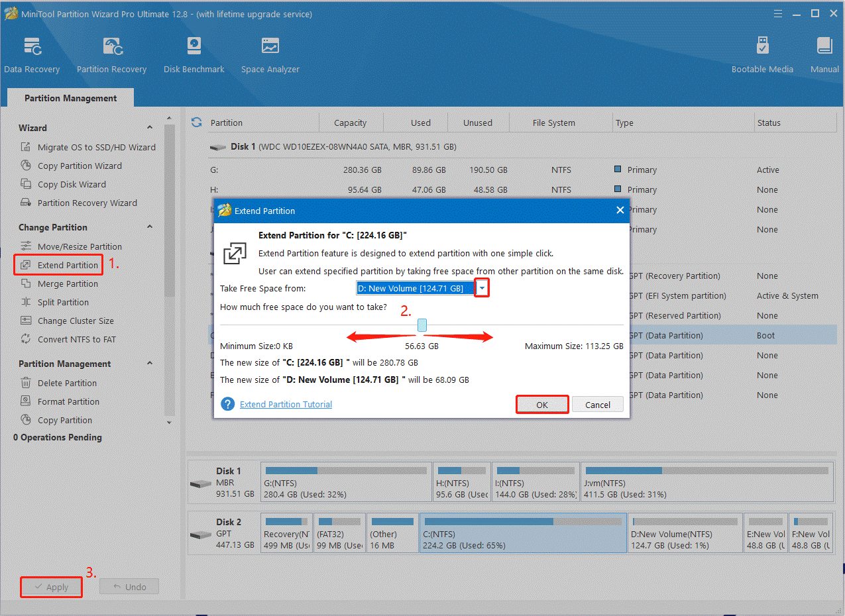Collapse the Wizard section
This screenshot has width=845, height=616.
coord(149,127)
